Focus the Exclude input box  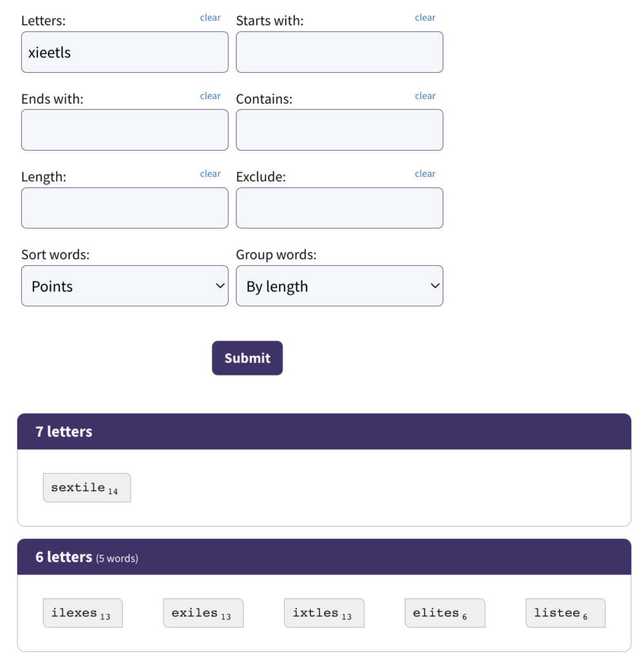[x=339, y=208]
